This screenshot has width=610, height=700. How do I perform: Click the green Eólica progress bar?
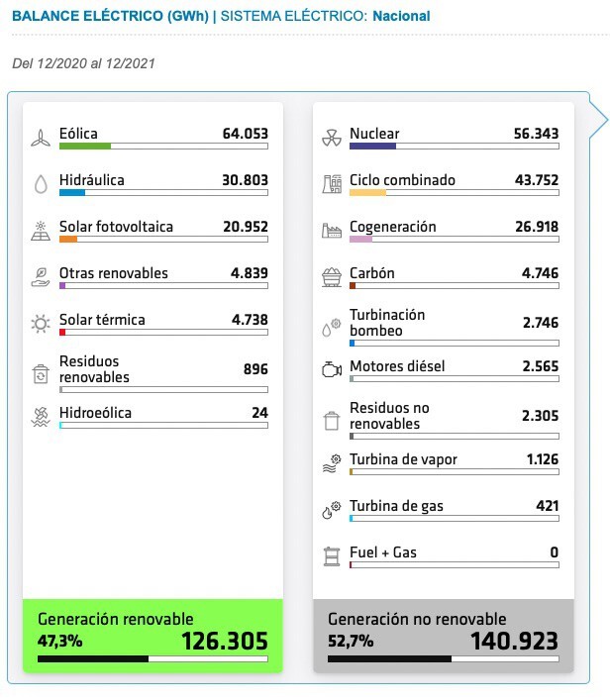click(85, 146)
